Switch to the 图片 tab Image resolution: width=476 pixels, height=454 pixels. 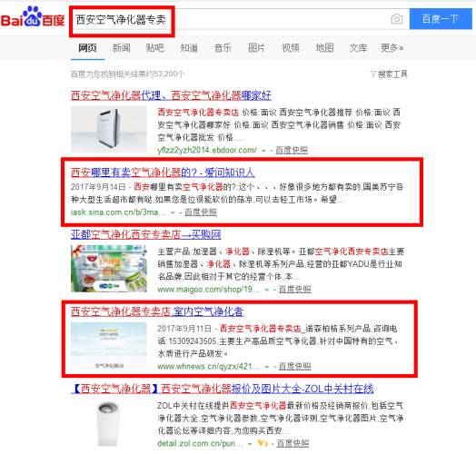(x=256, y=47)
